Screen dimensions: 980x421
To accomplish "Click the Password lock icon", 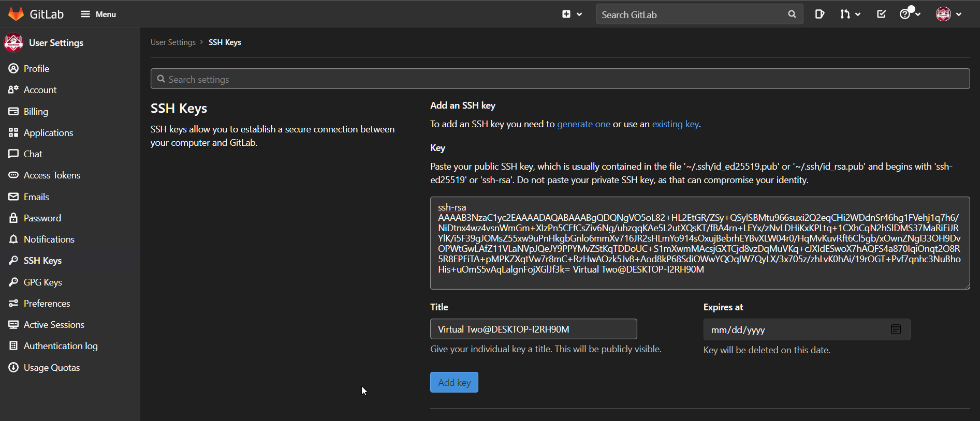I will 13,218.
